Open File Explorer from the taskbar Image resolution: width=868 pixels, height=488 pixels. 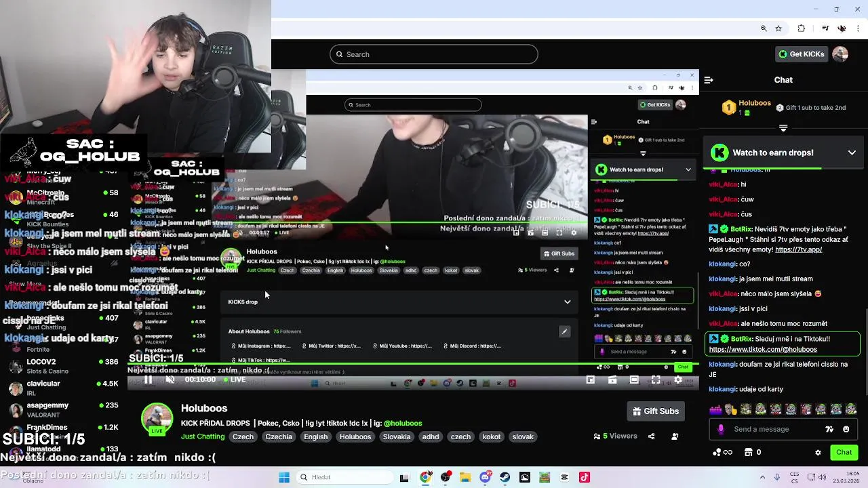click(x=465, y=477)
